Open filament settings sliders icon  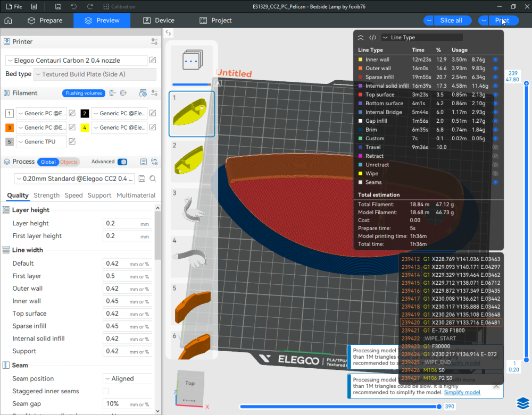(154, 93)
